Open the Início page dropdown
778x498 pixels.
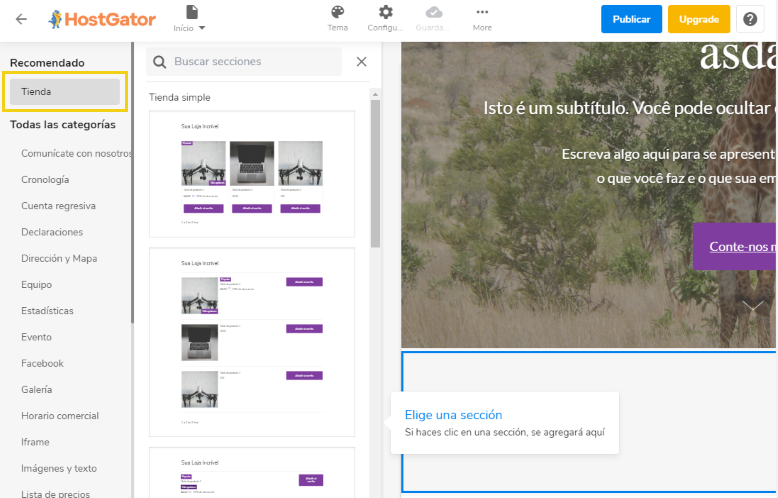pos(189,19)
